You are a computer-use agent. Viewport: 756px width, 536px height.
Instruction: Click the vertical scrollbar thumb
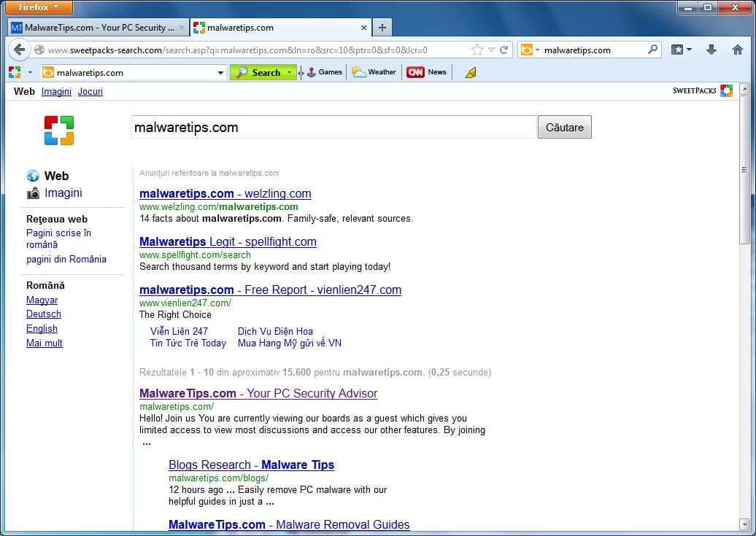pyautogui.click(x=744, y=170)
